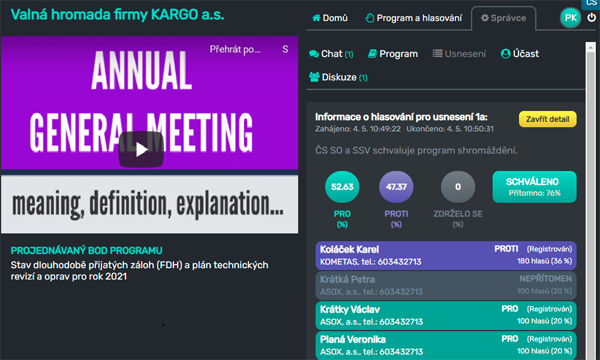Click the power logout icon
The width and height of the screenshot is (600, 360).
[592, 18]
